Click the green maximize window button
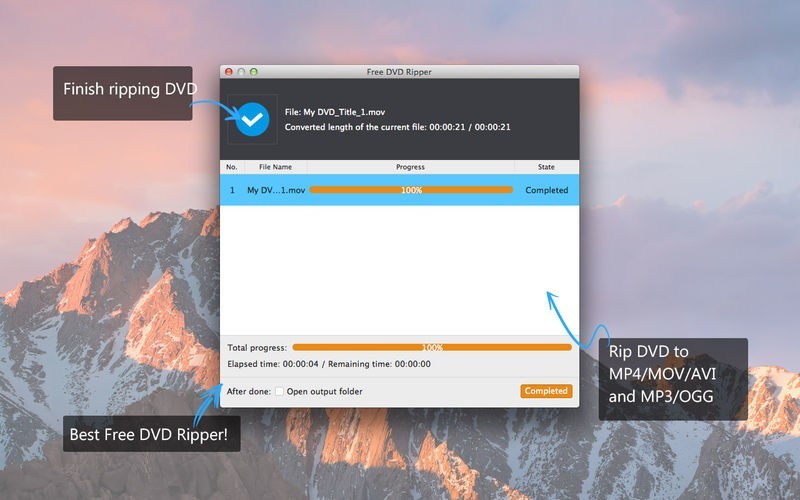Screen dimensions: 800x500 [254, 72]
